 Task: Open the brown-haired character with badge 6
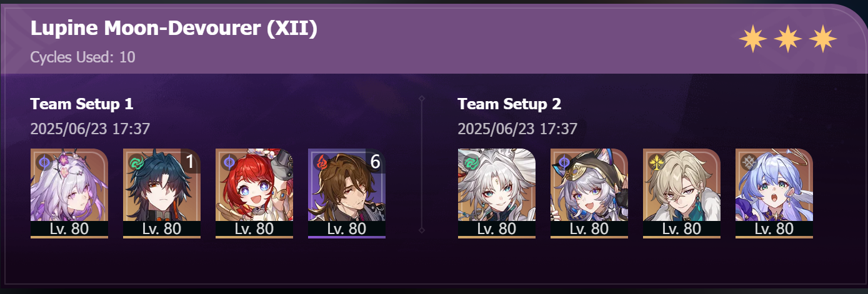click(x=347, y=193)
